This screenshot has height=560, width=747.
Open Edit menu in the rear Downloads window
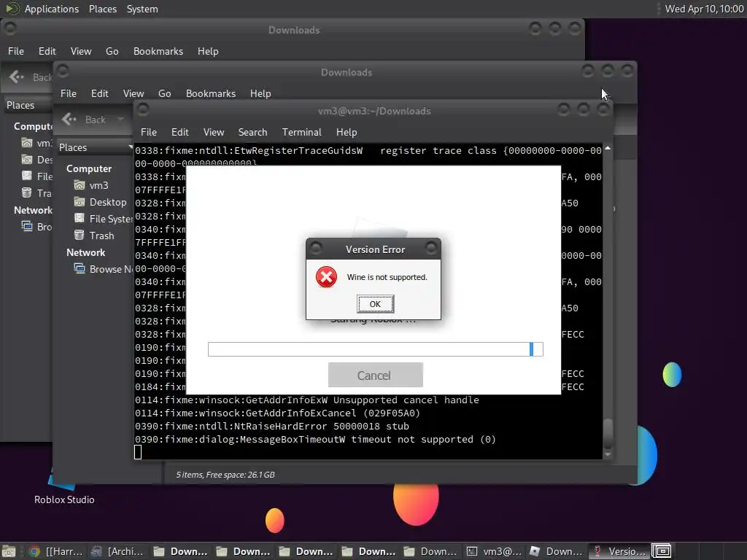(x=47, y=51)
